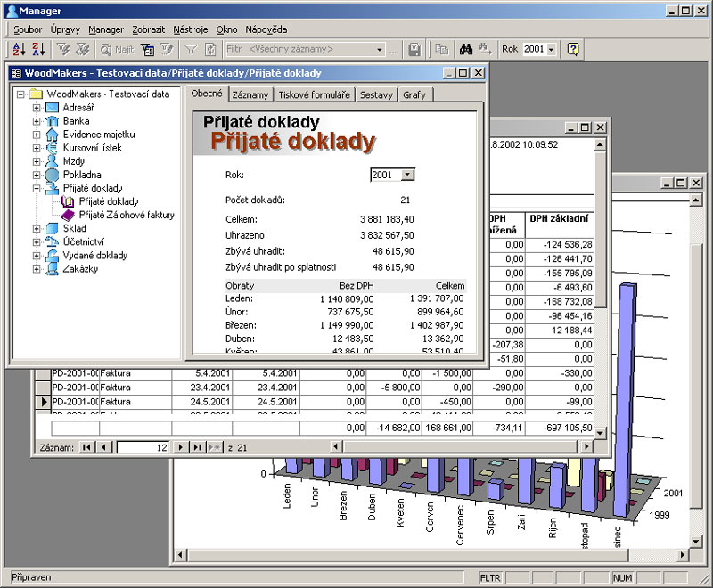The image size is (713, 588).
Task: Click the record number input field
Action: tap(143, 447)
